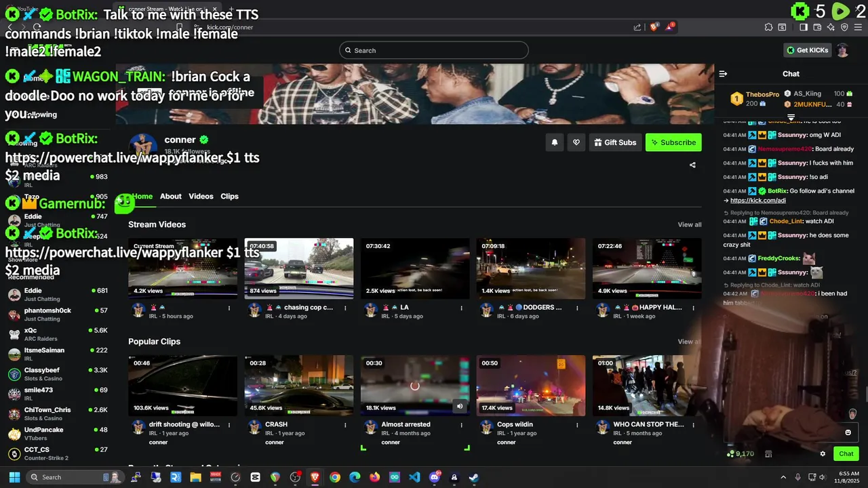Screen dimensions: 868x488
Task: Open the Brave Leo AI sparkle icon
Action: (x=831, y=27)
